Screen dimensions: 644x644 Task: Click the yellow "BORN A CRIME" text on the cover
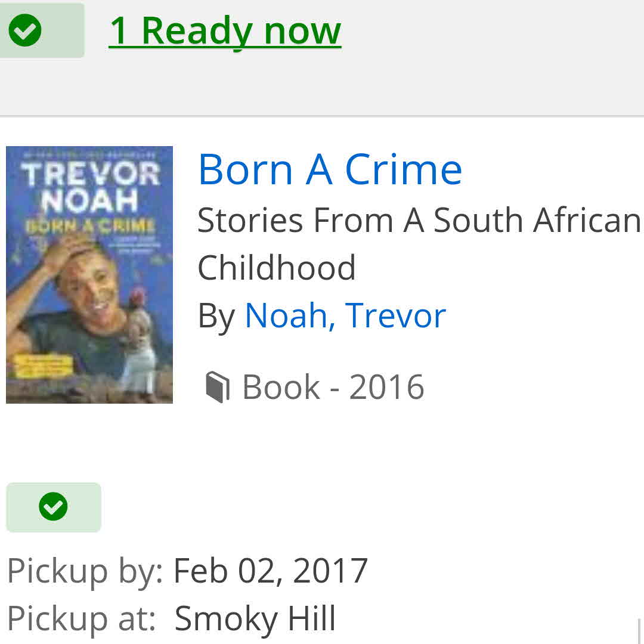pos(89,227)
